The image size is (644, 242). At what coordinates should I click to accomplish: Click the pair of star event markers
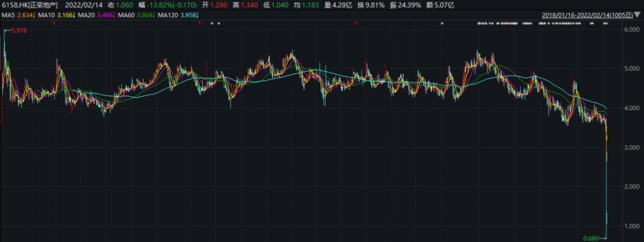click(x=215, y=23)
